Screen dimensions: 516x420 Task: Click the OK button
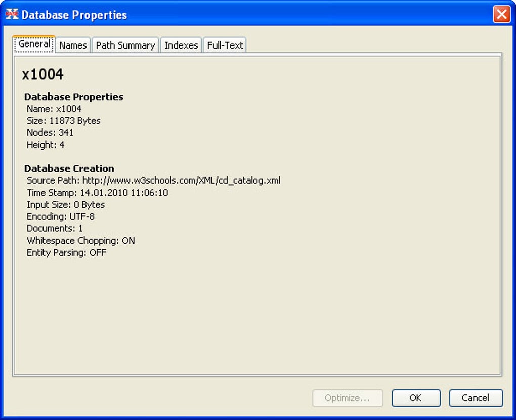(x=415, y=398)
